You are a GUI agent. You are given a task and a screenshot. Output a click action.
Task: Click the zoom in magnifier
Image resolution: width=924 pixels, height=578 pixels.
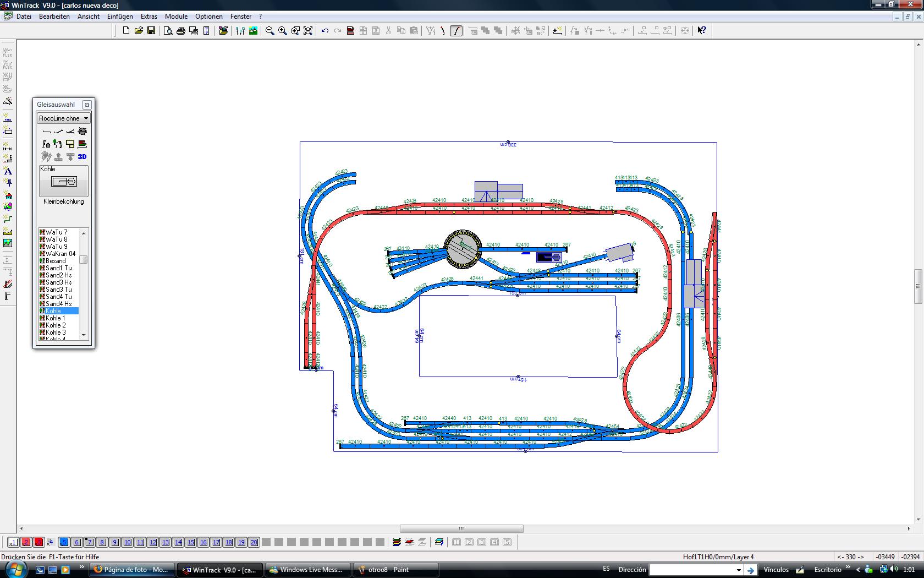click(x=283, y=31)
